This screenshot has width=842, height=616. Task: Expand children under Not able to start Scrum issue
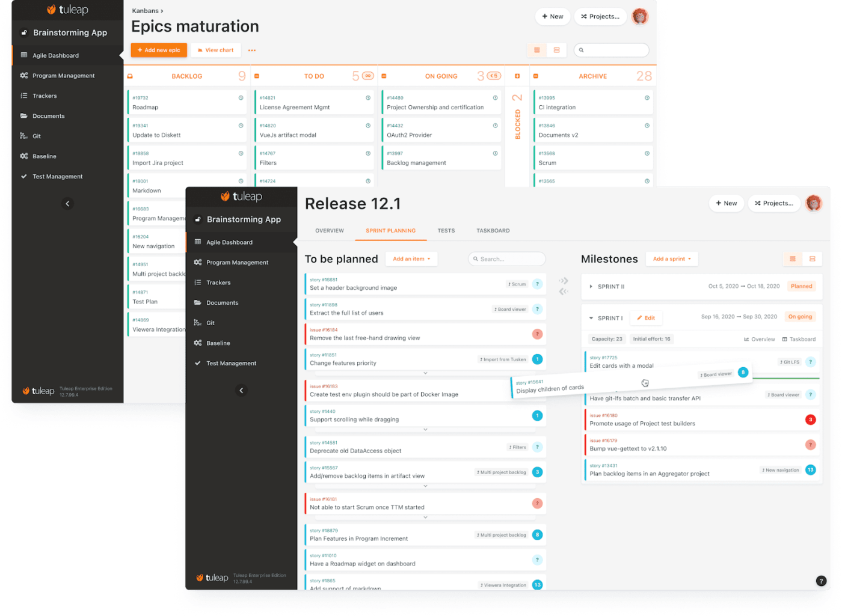pyautogui.click(x=425, y=517)
